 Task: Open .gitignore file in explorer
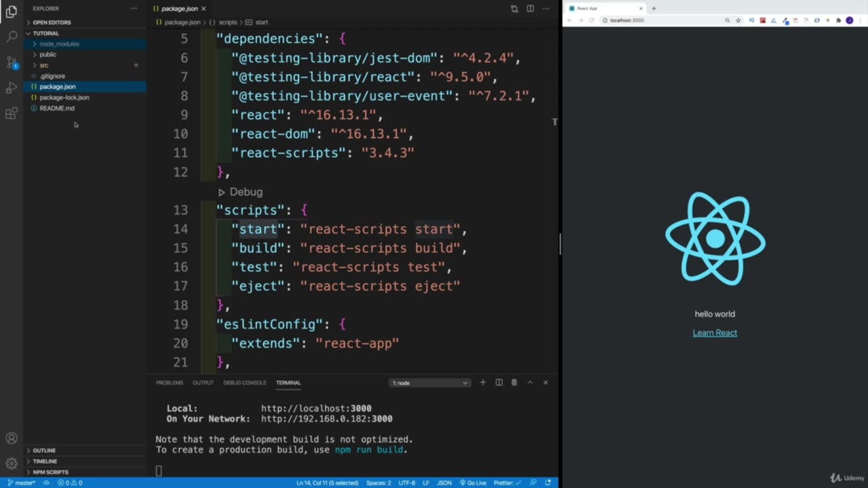click(x=85, y=76)
